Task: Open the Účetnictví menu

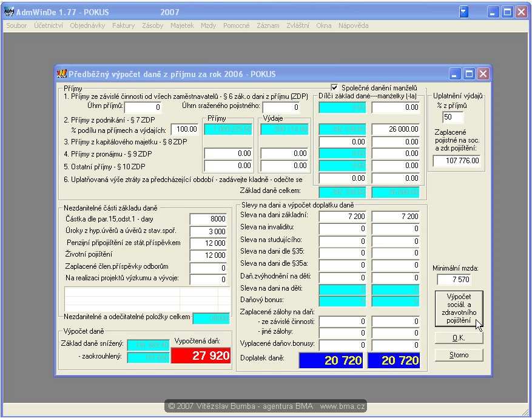Action: point(49,25)
